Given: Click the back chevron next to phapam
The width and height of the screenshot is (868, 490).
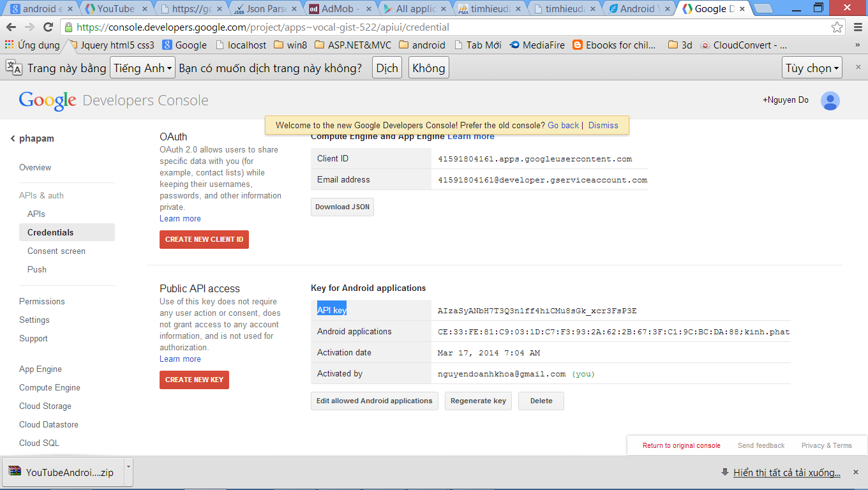Looking at the screenshot, I should tap(13, 138).
